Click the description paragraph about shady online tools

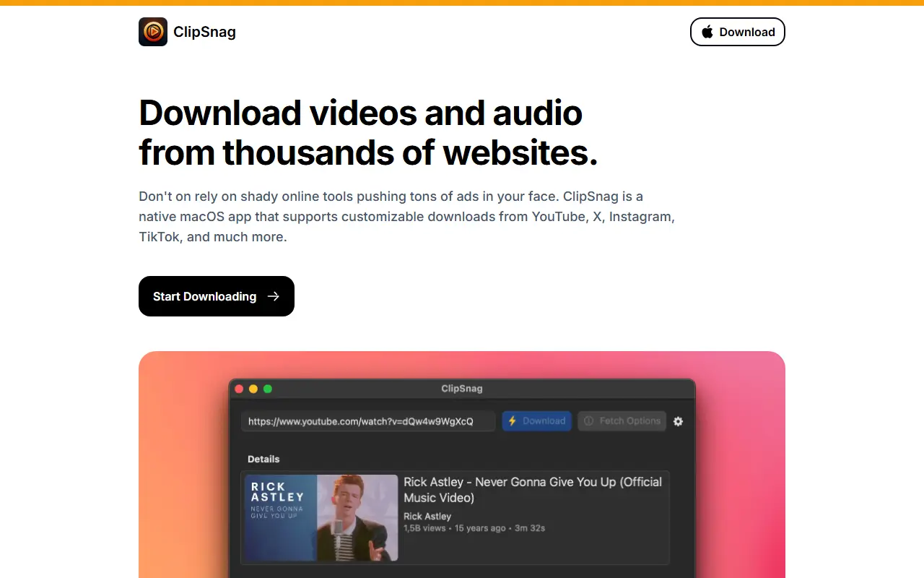coord(407,217)
